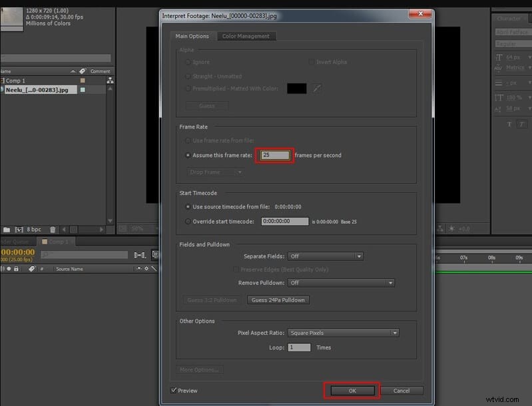Open the Pixel Aspect Ratio dropdown
Image resolution: width=532 pixels, height=406 pixels.
click(343, 333)
